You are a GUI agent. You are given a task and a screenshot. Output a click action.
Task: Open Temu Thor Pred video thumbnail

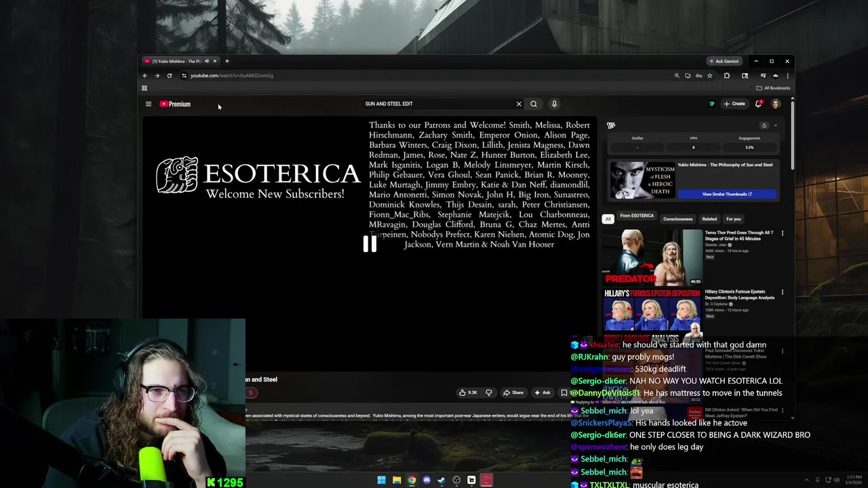(x=652, y=257)
